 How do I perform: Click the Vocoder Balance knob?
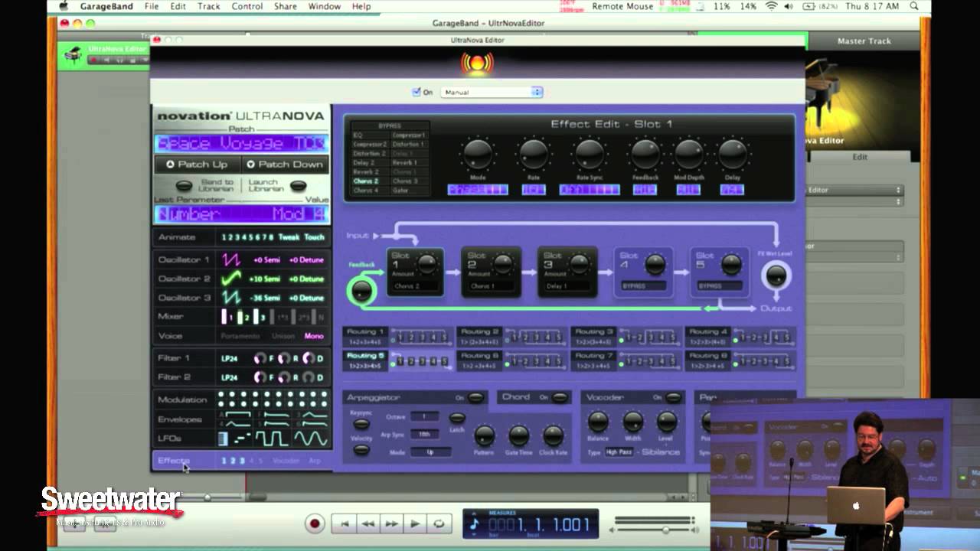[598, 422]
